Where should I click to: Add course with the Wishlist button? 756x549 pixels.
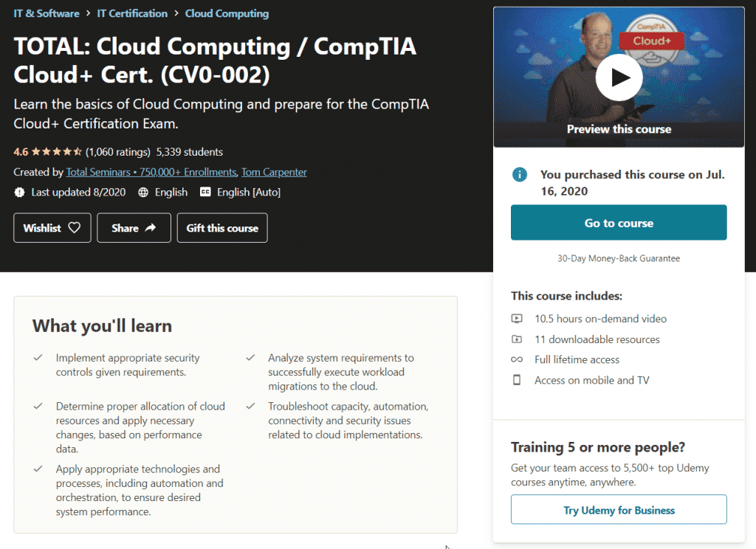tap(52, 227)
